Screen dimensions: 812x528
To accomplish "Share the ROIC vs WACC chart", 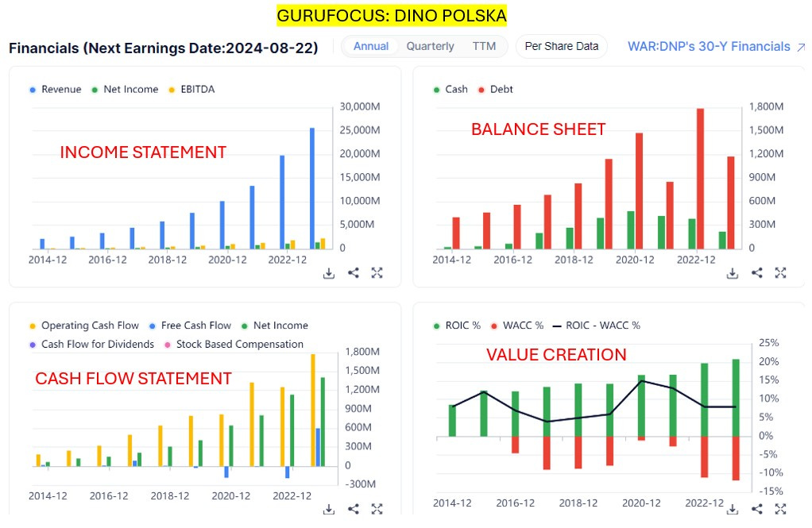I will (x=756, y=509).
